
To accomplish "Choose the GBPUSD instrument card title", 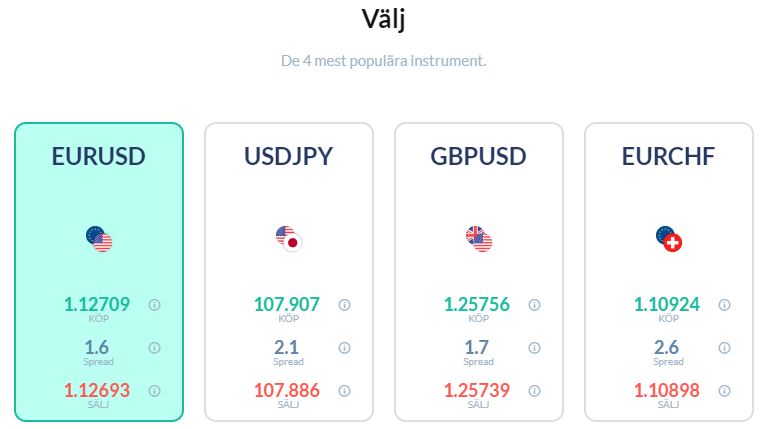I will 478,156.
